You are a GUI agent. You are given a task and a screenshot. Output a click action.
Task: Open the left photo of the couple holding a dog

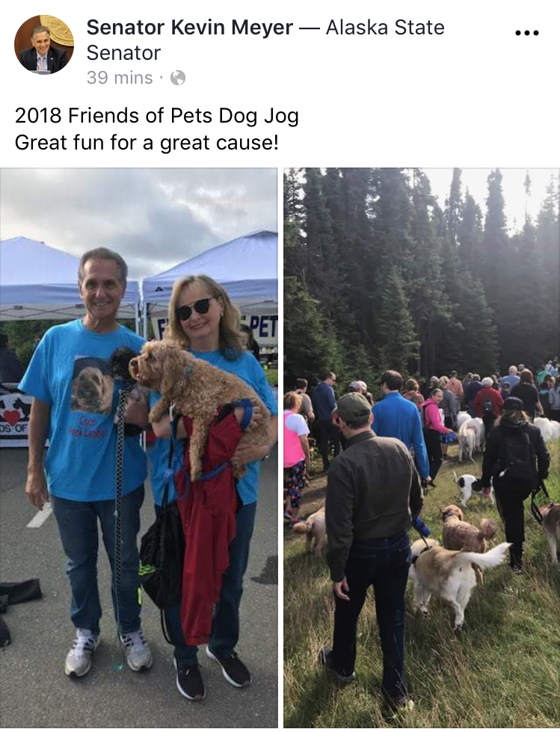(x=138, y=448)
